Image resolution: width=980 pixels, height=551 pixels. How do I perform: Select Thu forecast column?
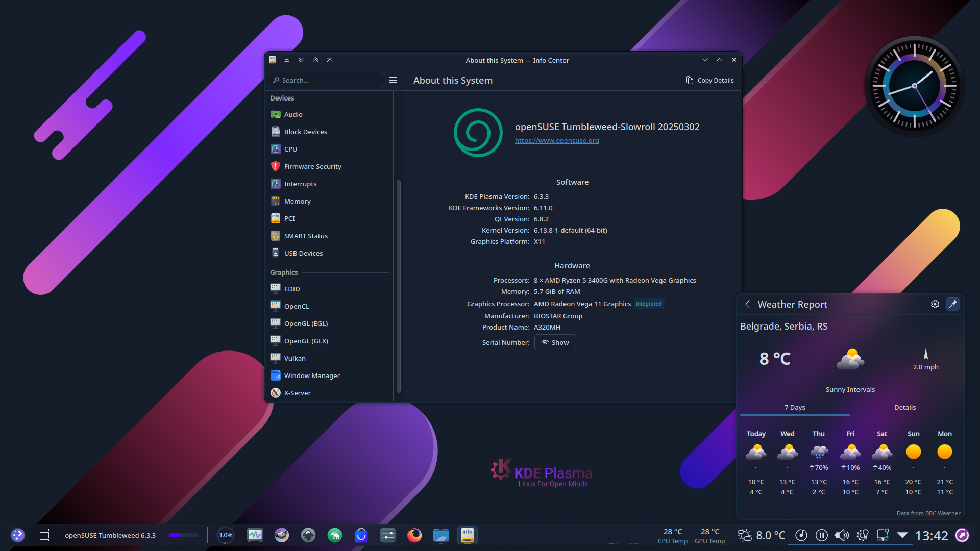(819, 463)
